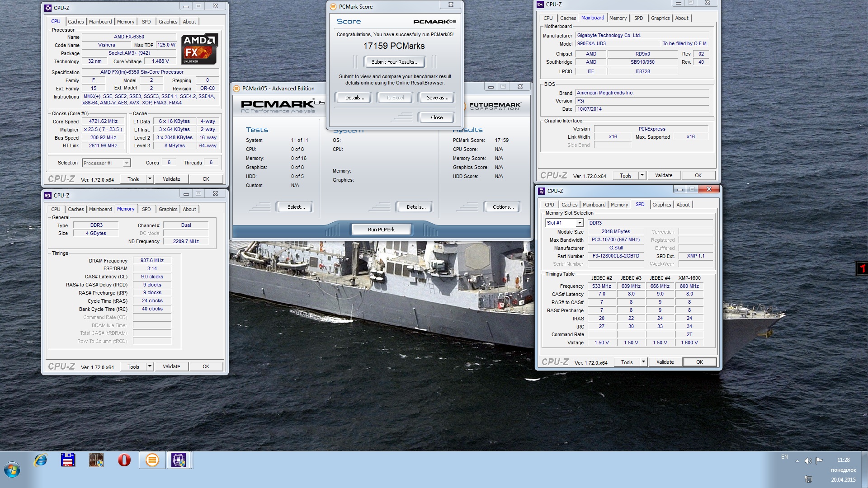Switch to PCMark05 taskbar icon
Screen dimensions: 868x488
click(152, 460)
